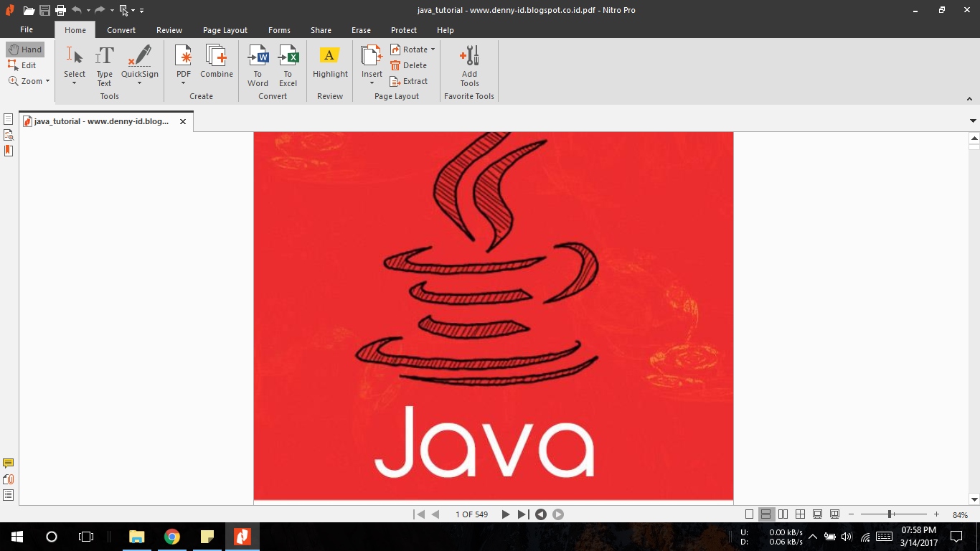
Task: Open the Bookmarks panel in sidebar
Action: (x=9, y=151)
